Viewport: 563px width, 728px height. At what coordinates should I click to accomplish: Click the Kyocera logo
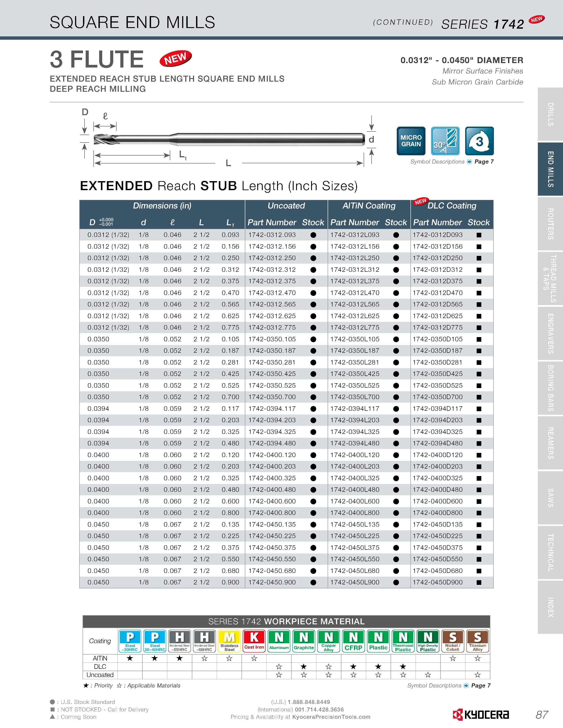click(x=481, y=714)
